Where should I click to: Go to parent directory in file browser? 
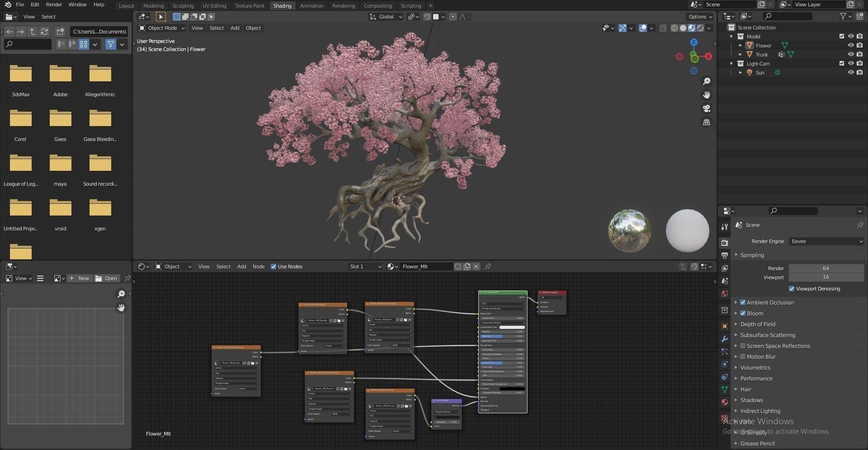33,32
